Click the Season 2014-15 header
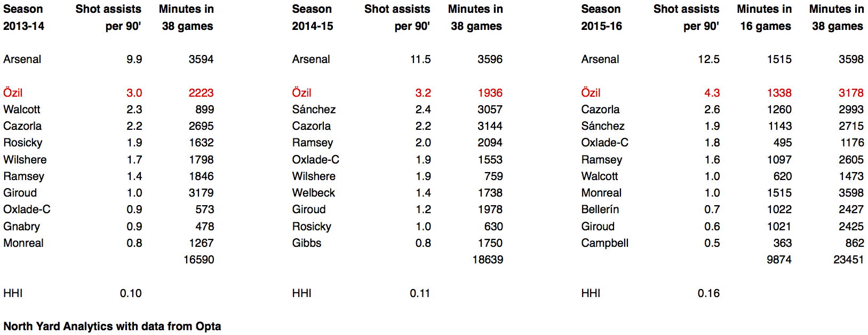The height and width of the screenshot is (335, 868). point(312,18)
